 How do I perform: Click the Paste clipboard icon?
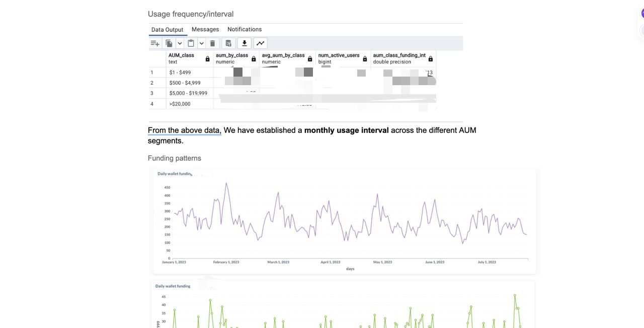(191, 43)
